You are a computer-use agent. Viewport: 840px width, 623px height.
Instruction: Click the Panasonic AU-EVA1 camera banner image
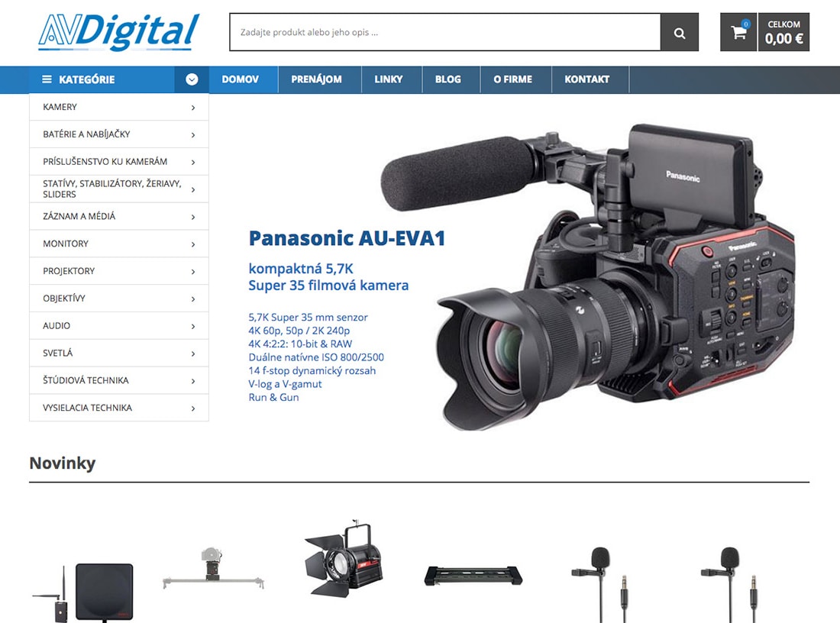590,276
